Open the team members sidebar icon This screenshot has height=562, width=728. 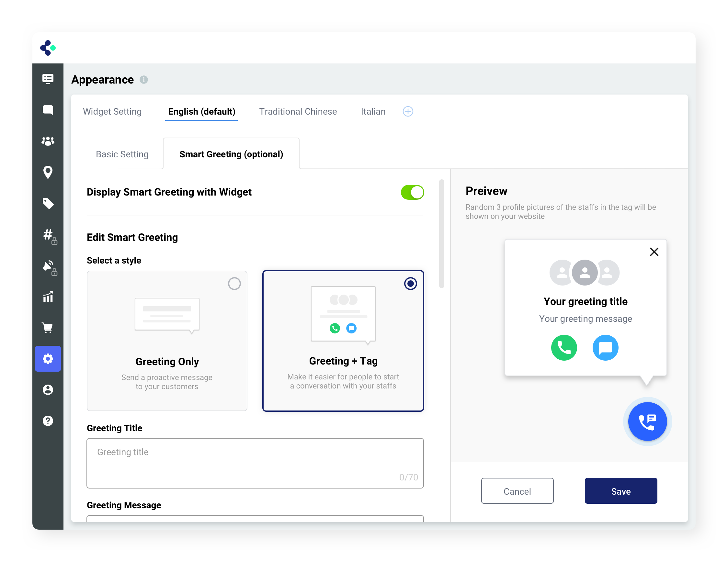coord(48,141)
